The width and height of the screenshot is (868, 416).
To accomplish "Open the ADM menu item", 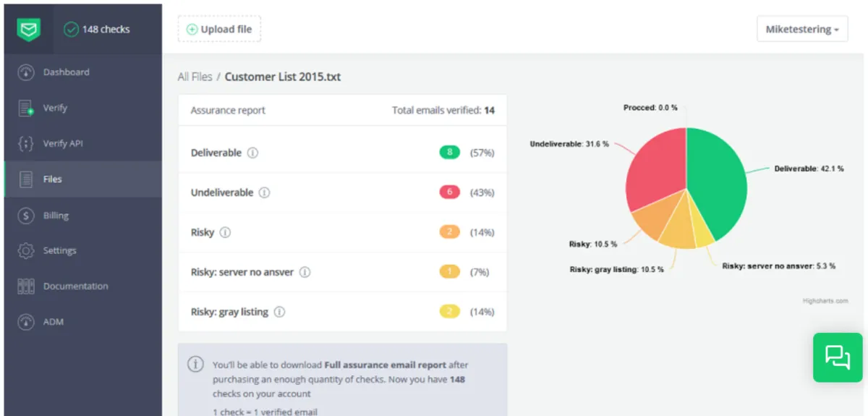I will coord(54,322).
